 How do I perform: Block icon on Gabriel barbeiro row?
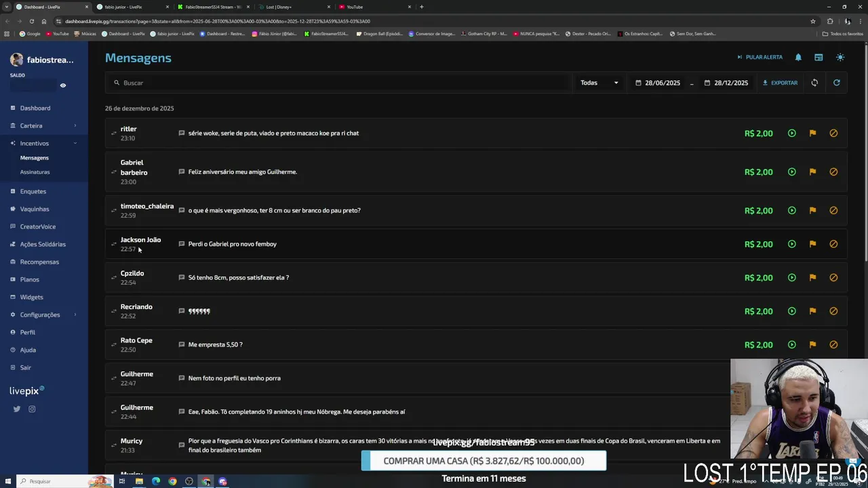click(x=833, y=172)
